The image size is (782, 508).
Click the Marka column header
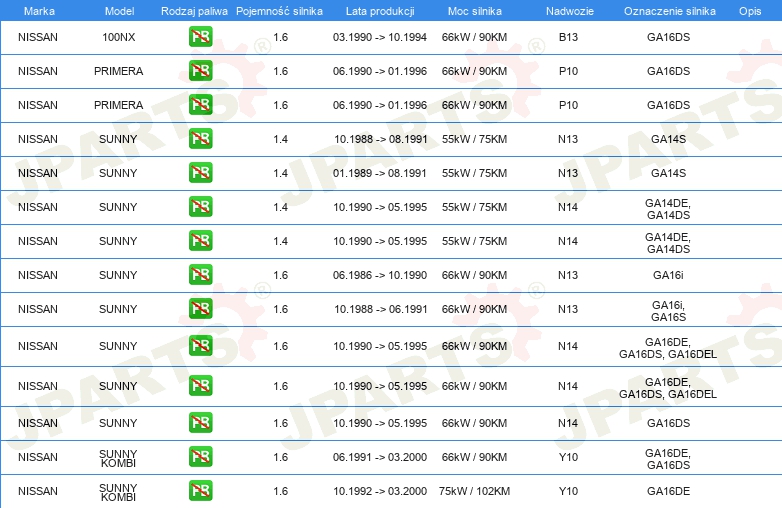39,11
